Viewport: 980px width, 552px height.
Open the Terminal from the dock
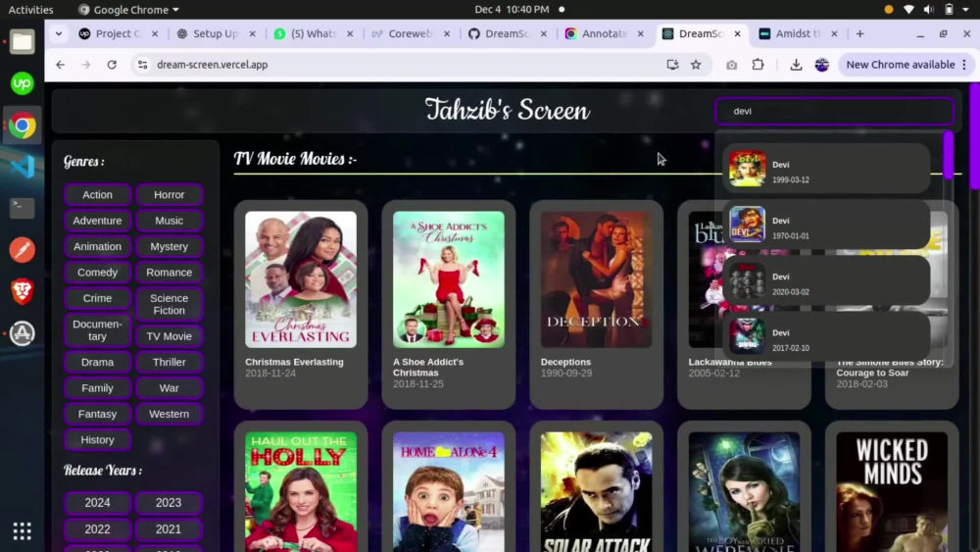pos(22,208)
